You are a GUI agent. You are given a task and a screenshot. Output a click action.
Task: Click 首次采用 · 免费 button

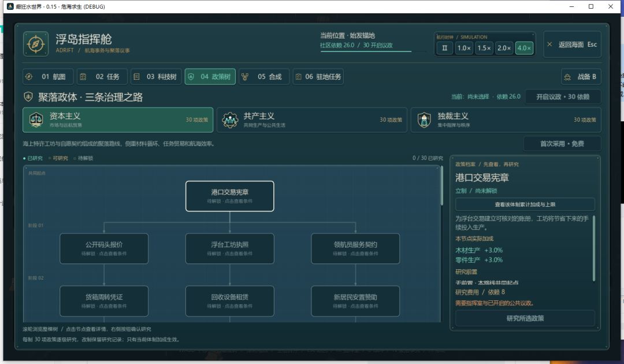point(562,144)
